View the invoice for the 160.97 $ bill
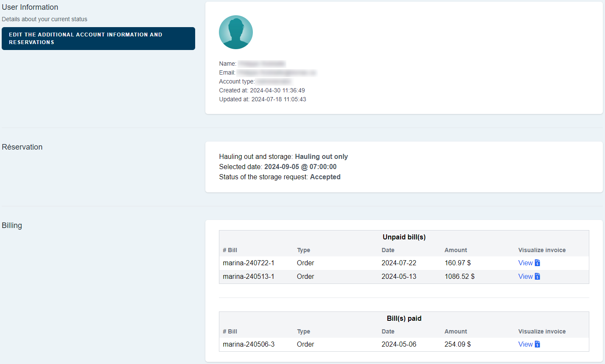 (x=525, y=263)
